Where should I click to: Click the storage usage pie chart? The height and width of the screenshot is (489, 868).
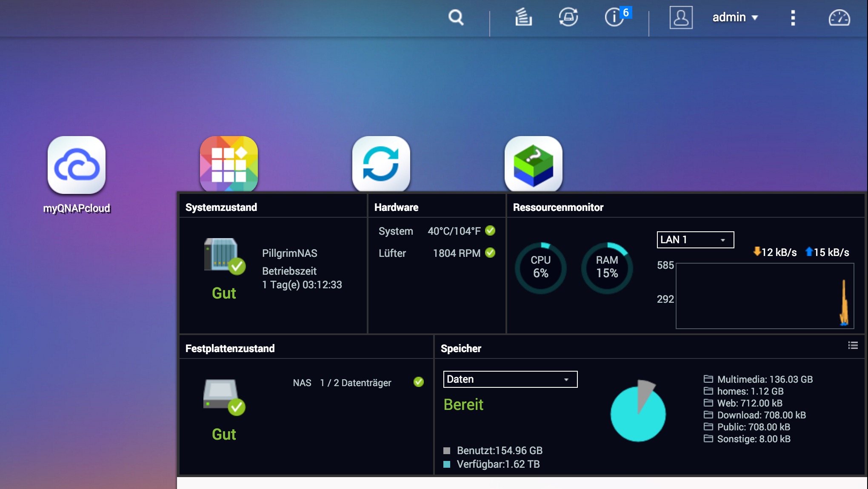(x=638, y=412)
